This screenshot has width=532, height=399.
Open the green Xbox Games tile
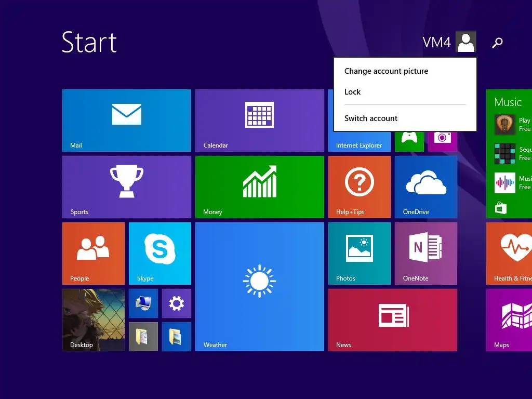coord(409,141)
